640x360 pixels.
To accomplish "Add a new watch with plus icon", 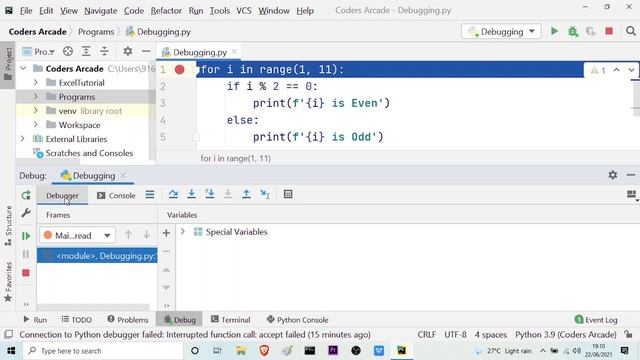I will (x=166, y=233).
